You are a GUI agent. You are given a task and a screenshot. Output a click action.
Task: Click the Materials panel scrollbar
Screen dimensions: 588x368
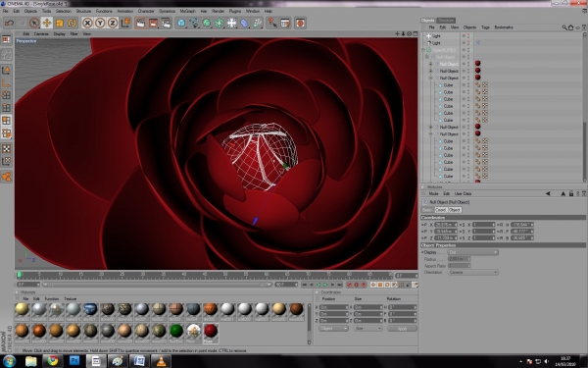click(x=309, y=323)
